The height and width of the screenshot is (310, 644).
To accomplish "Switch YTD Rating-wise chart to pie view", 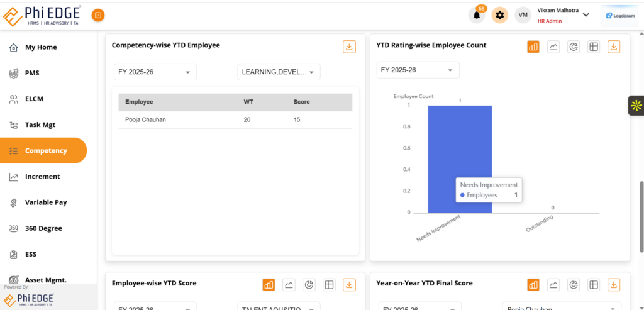I will pos(574,47).
